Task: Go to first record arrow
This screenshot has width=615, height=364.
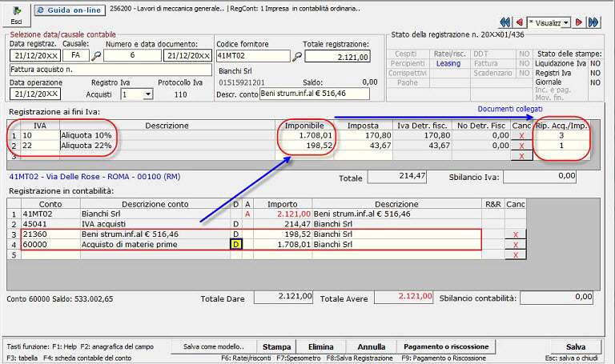Action: [505, 22]
